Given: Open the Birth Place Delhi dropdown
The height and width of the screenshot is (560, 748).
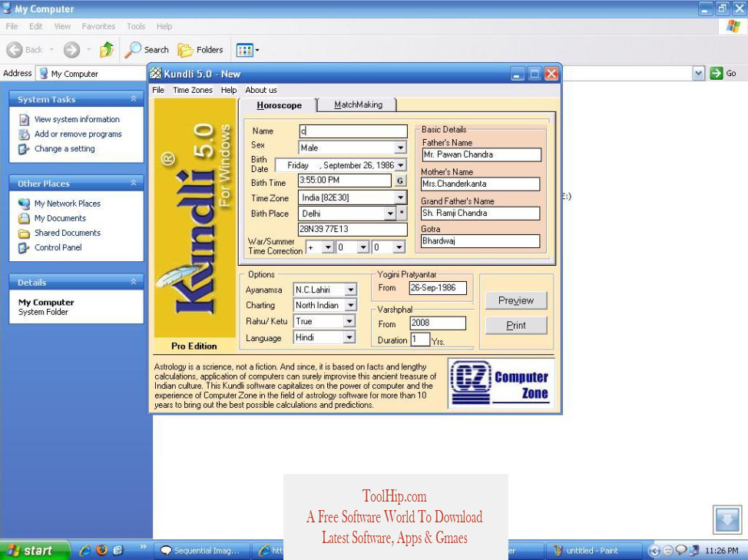Looking at the screenshot, I should click(390, 214).
